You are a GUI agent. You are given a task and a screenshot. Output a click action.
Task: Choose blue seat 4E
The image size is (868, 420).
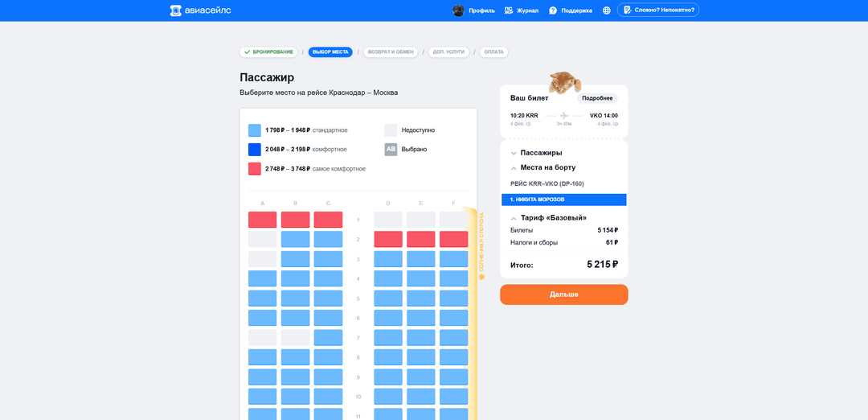pos(421,278)
